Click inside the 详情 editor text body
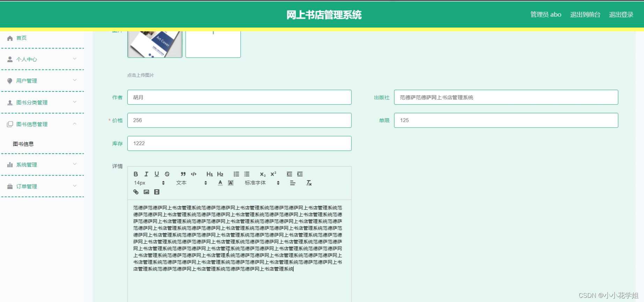644x302 pixels. click(x=239, y=251)
